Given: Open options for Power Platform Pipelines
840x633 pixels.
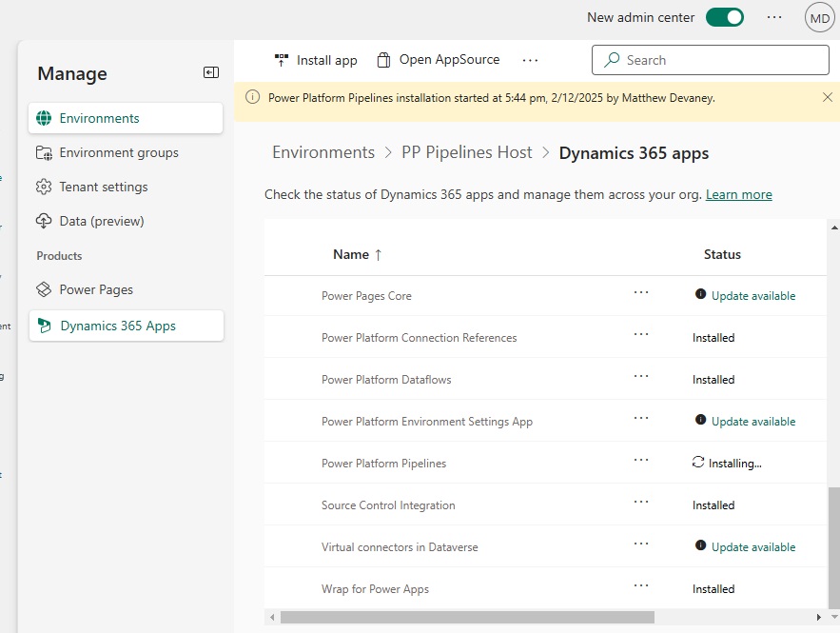Looking at the screenshot, I should click(641, 460).
